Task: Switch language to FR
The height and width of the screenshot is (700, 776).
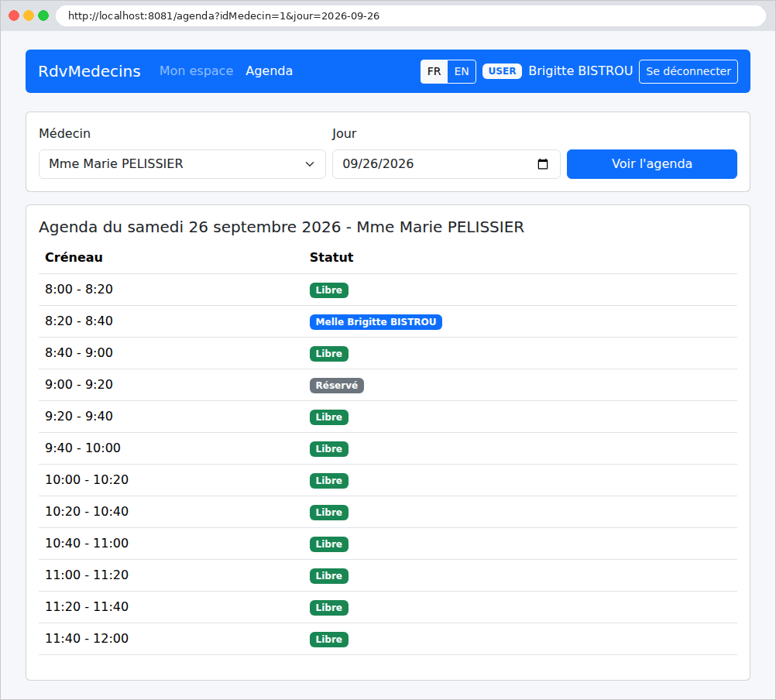Action: point(434,71)
